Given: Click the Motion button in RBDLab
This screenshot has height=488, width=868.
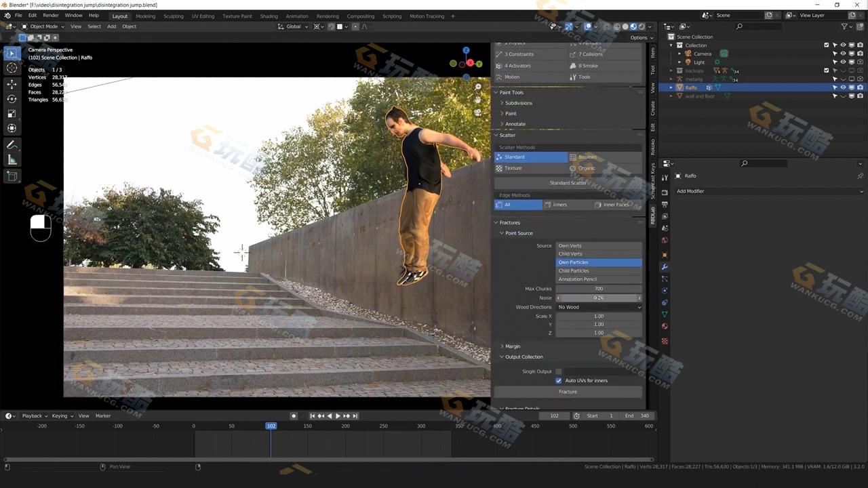Looking at the screenshot, I should click(x=531, y=77).
